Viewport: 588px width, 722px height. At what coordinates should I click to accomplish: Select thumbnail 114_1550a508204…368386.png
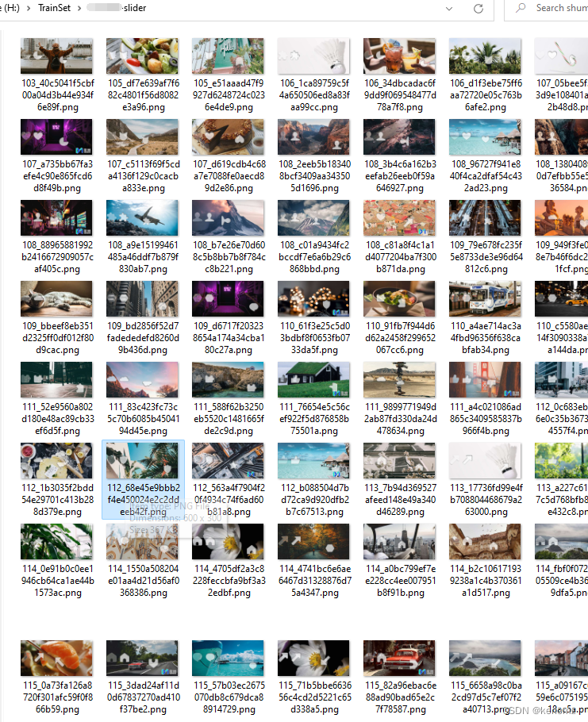[x=142, y=541]
